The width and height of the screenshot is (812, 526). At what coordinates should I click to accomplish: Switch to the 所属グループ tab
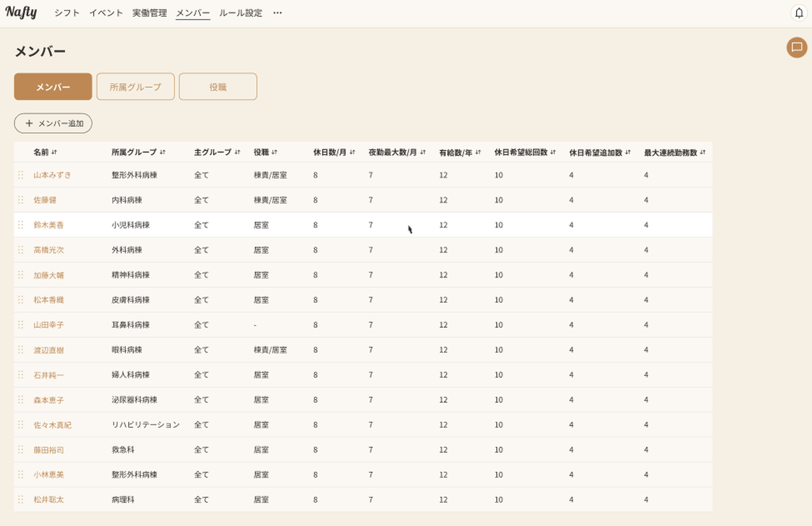pos(135,87)
